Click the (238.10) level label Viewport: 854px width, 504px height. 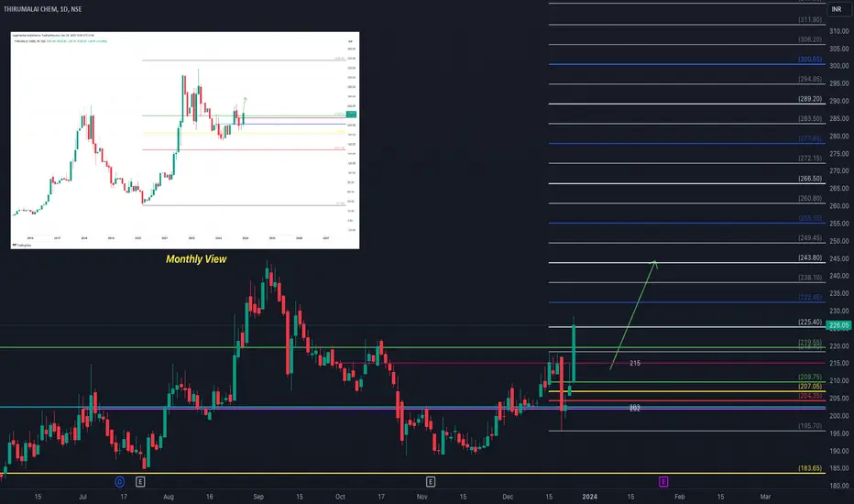coord(810,278)
